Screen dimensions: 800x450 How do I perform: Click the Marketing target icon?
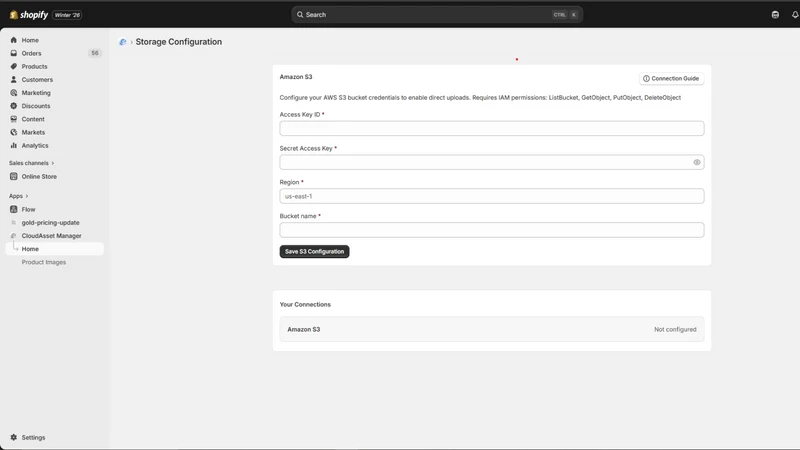(14, 93)
